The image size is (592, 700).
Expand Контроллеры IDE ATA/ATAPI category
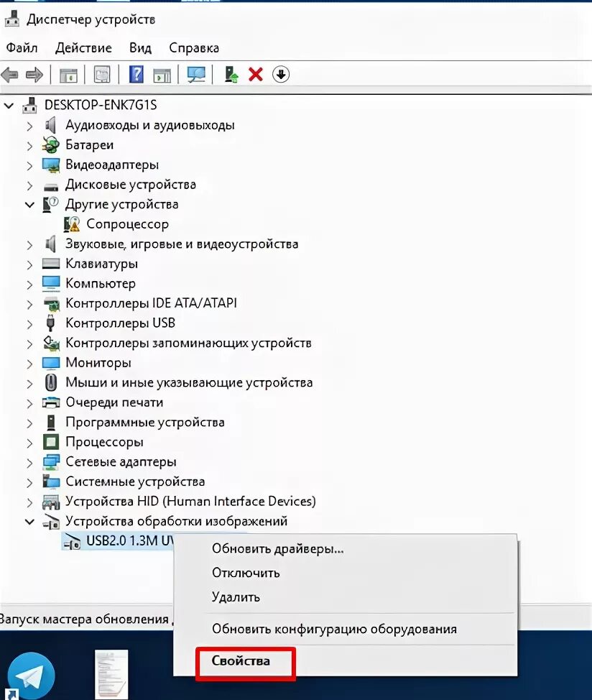pos(29,304)
